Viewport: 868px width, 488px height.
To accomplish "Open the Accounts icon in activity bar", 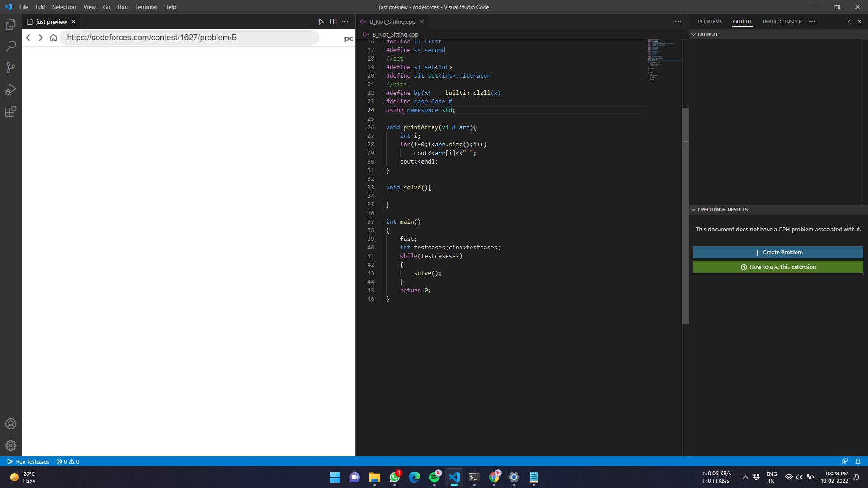I will pyautogui.click(x=11, y=423).
